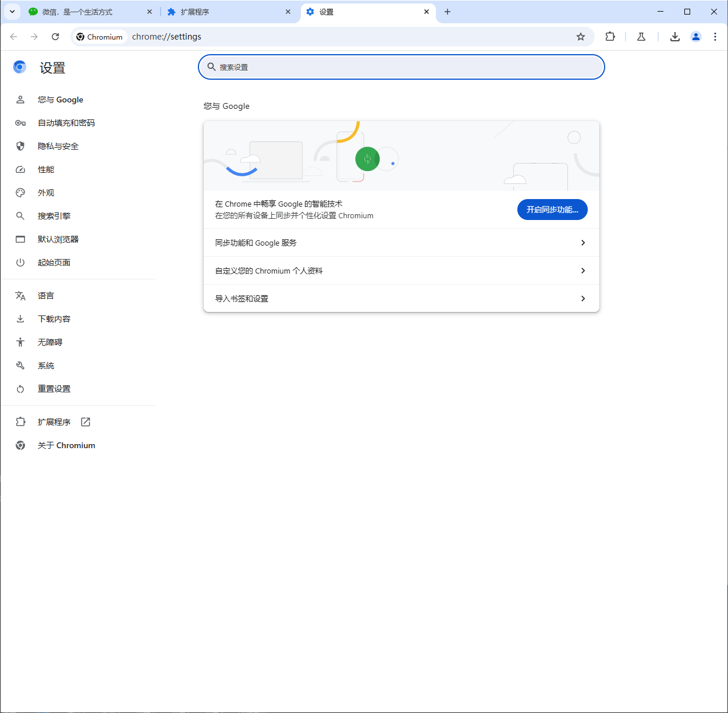Open the 隐私与安全 settings section

point(58,146)
